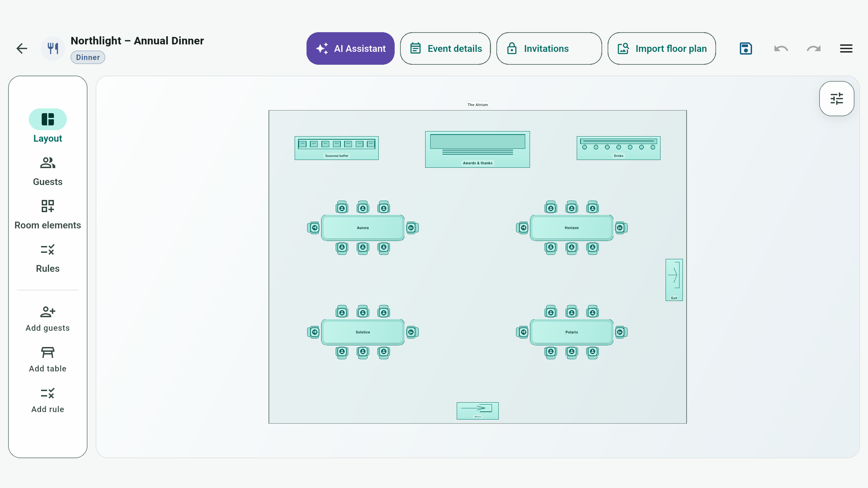Switch to the Layout tab
Image resolution: width=868 pixels, height=488 pixels.
48,126
